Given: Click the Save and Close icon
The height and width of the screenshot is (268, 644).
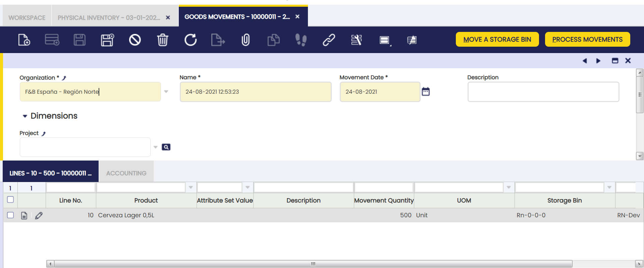Looking at the screenshot, I should (x=107, y=40).
